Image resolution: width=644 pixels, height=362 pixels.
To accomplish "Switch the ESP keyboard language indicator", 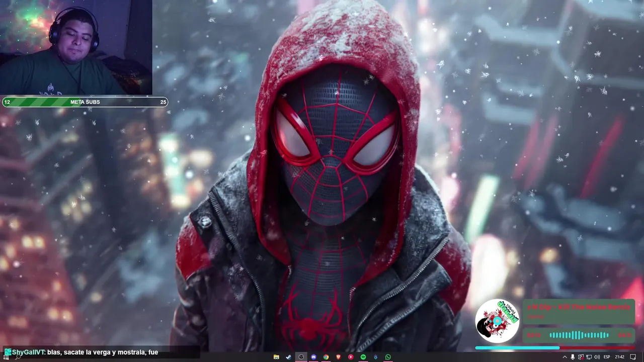I will tap(607, 357).
